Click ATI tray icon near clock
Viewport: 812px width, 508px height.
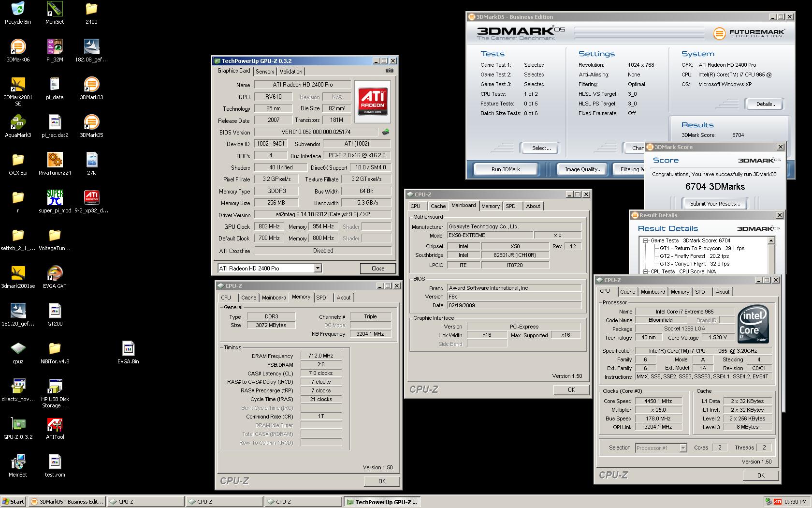777,502
